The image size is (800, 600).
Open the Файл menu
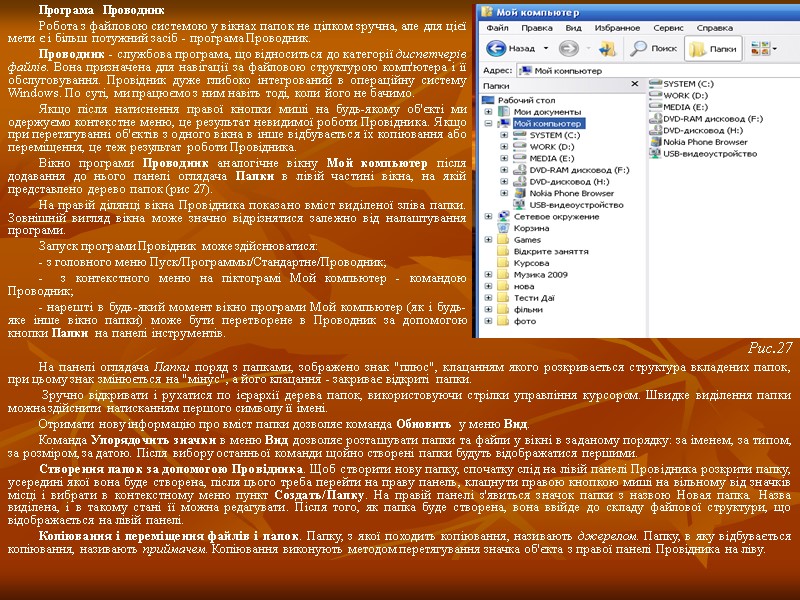[x=497, y=28]
